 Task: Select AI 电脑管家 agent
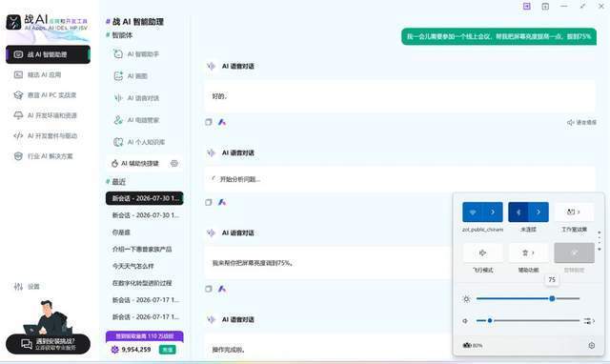(143, 120)
